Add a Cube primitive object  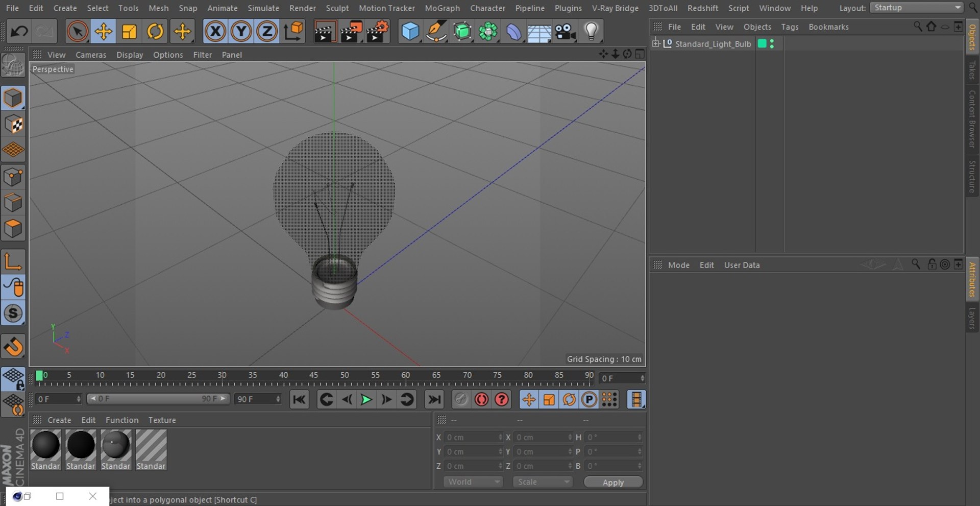coord(410,32)
